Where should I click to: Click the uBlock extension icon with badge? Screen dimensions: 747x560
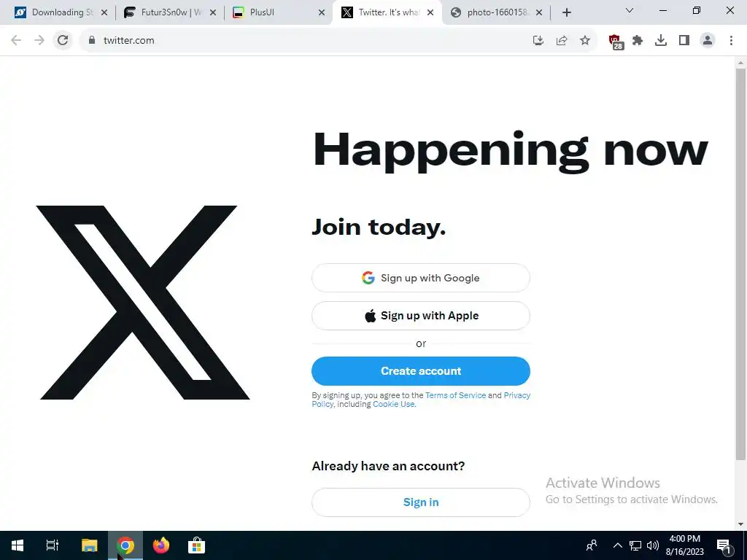coord(616,42)
